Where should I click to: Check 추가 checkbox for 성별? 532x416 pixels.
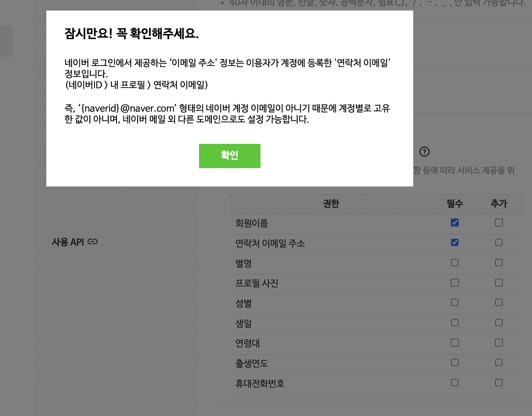point(499,302)
